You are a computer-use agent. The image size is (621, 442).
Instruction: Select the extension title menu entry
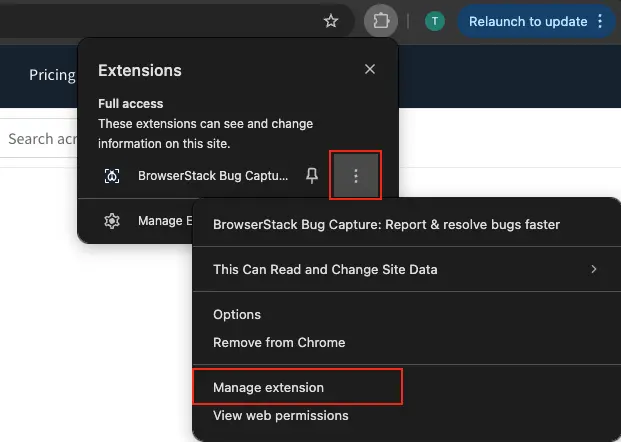tap(386, 225)
